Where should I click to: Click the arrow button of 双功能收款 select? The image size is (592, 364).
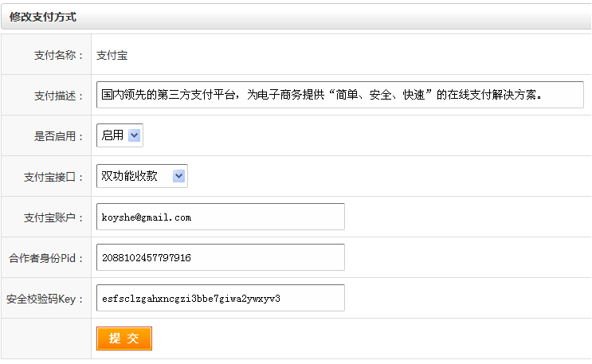179,176
